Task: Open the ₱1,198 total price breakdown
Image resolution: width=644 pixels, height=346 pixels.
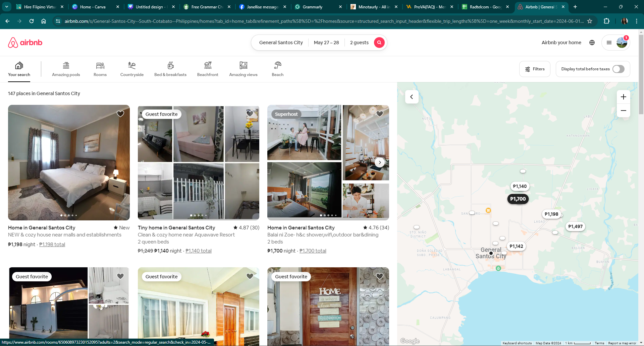Action: 52,245
